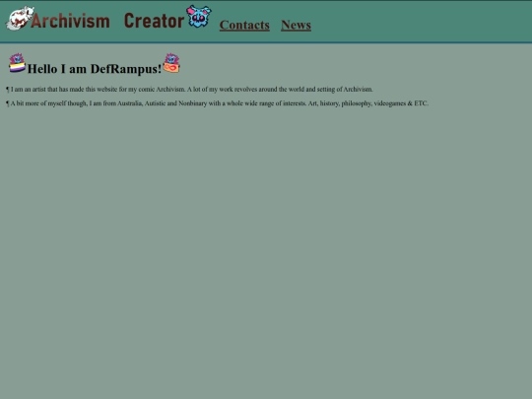The width and height of the screenshot is (532, 399).
Task: Click the white creature logo beside Archivism
Action: (x=20, y=18)
